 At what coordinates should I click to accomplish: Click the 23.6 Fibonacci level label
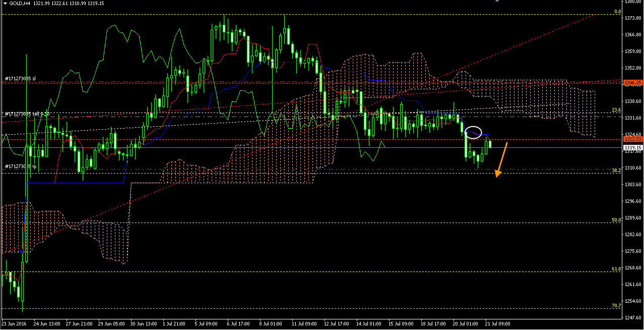(616, 110)
